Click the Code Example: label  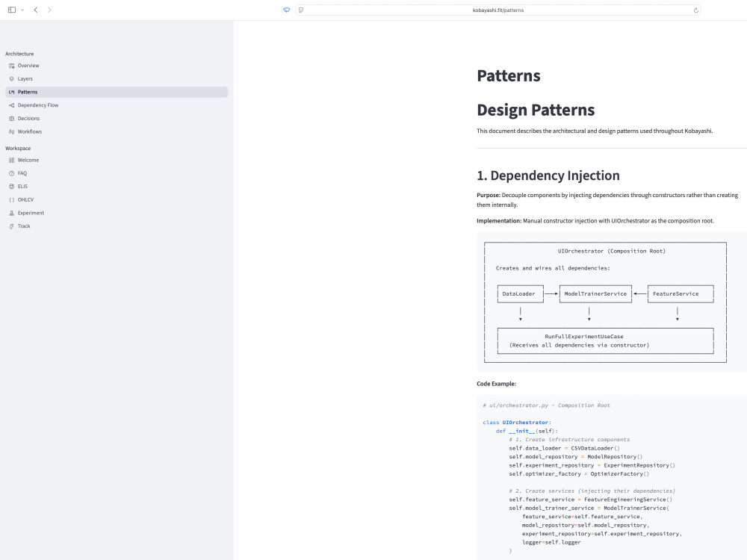[497, 384]
